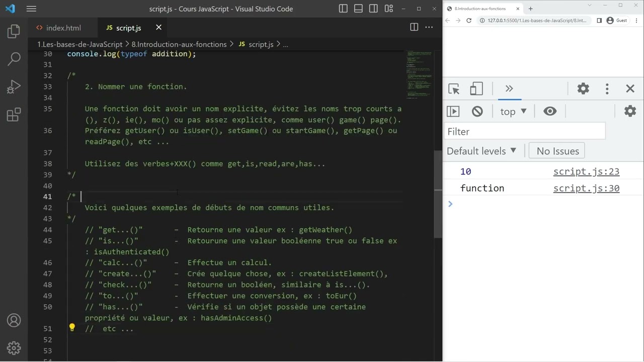Toggle primary side bar layout icon
The height and width of the screenshot is (362, 644).
pyautogui.click(x=343, y=9)
